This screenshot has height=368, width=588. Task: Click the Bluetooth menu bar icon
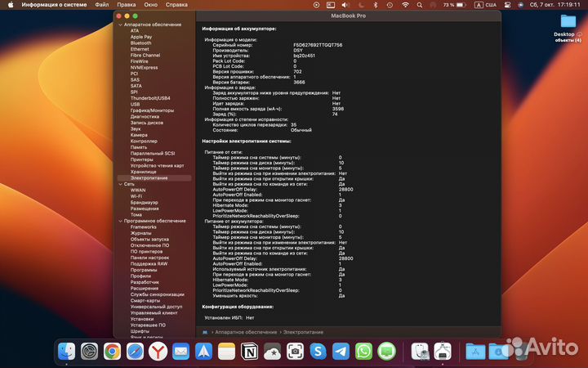[376, 5]
